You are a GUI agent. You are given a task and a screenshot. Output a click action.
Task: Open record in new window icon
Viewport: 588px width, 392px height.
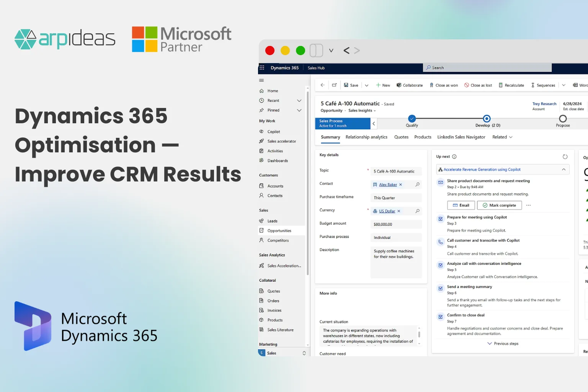click(x=334, y=85)
